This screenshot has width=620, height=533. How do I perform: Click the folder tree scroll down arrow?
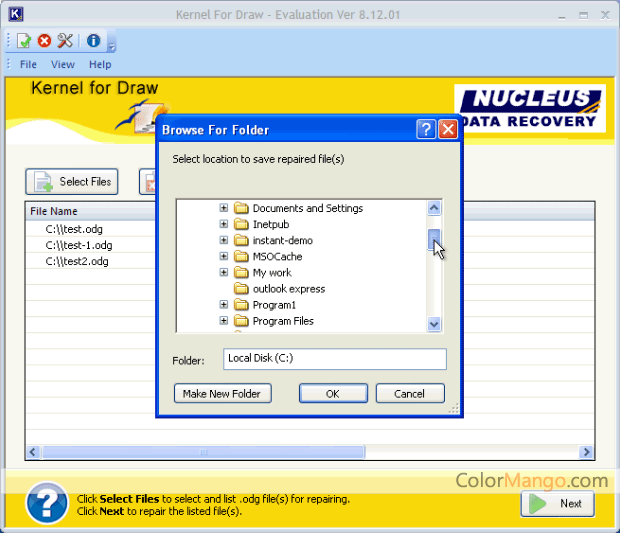434,323
